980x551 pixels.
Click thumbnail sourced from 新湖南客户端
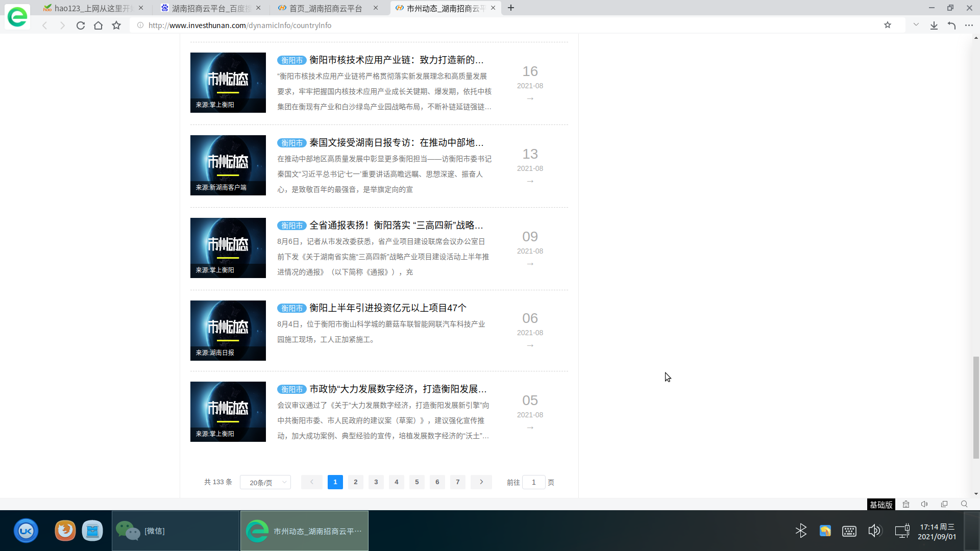(x=228, y=165)
